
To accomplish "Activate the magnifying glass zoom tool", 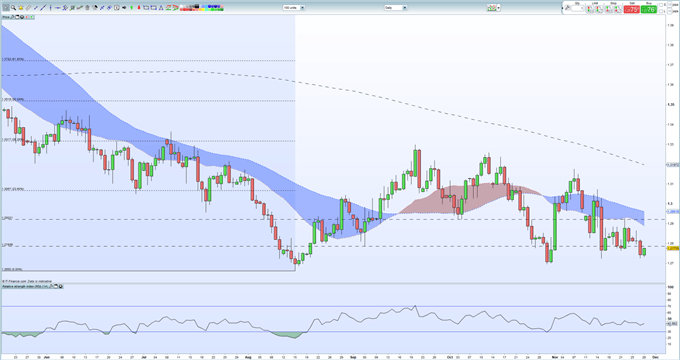I will pos(13,7).
